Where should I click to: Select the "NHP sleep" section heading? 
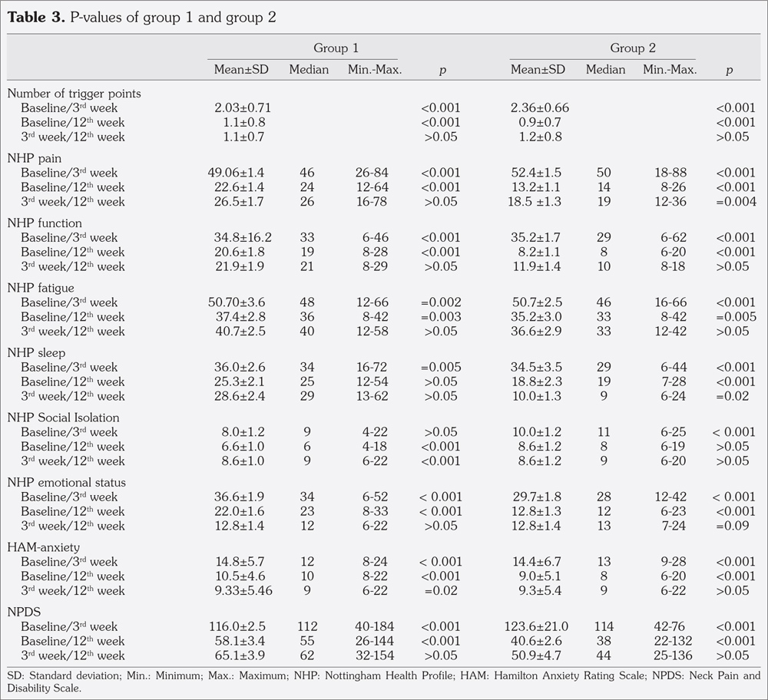[36, 352]
